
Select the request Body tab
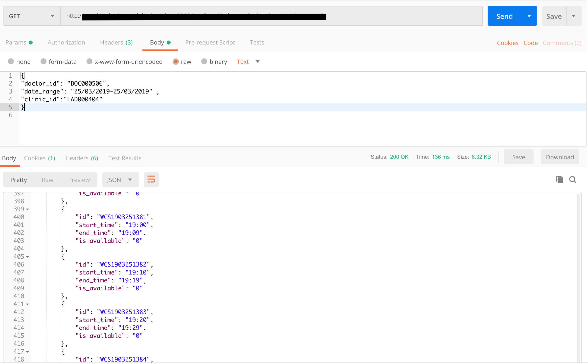coord(160,43)
